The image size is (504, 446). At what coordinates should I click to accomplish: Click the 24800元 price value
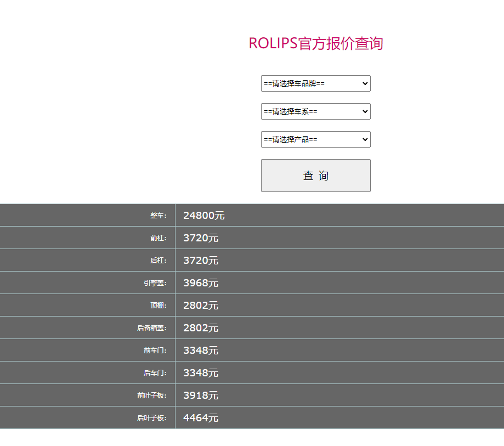[204, 216]
